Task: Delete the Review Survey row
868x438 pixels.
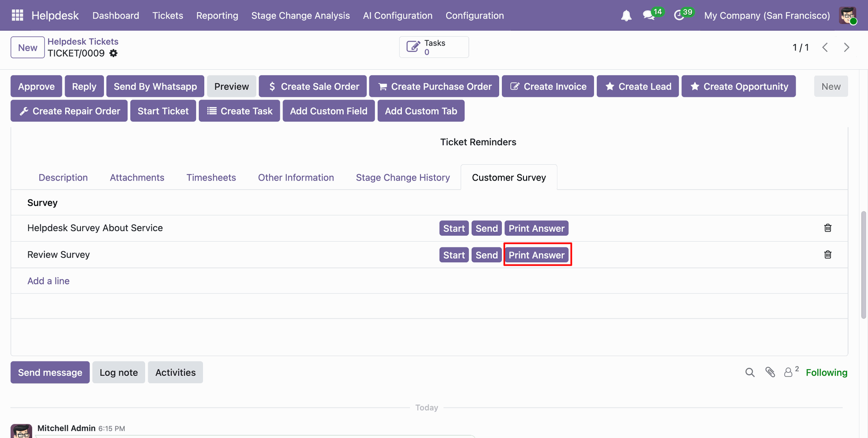Action: [x=828, y=255]
